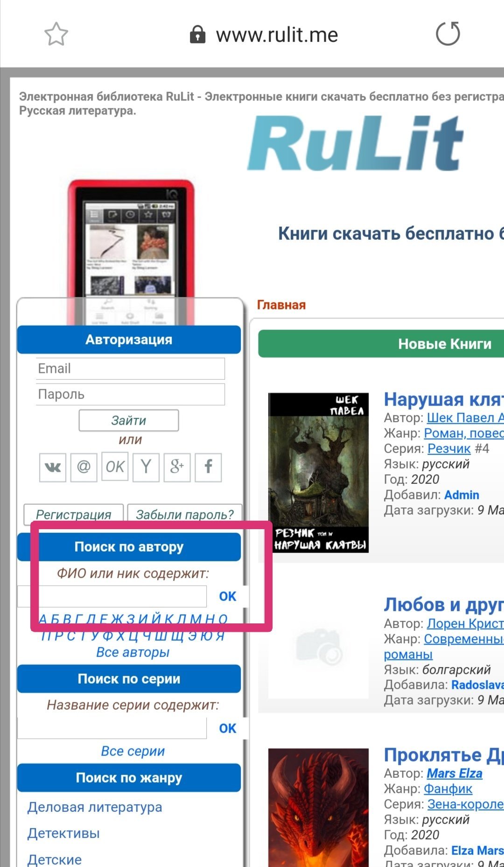This screenshot has height=867, width=504.
Task: Log in with the Google+ icon
Action: [x=177, y=467]
